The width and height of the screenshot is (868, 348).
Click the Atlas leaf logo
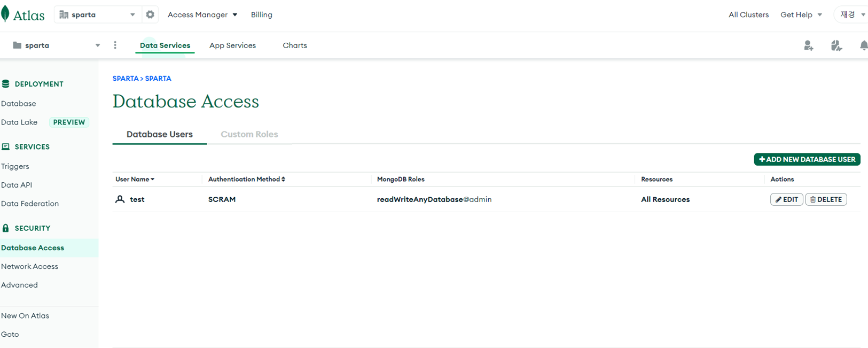(x=5, y=14)
